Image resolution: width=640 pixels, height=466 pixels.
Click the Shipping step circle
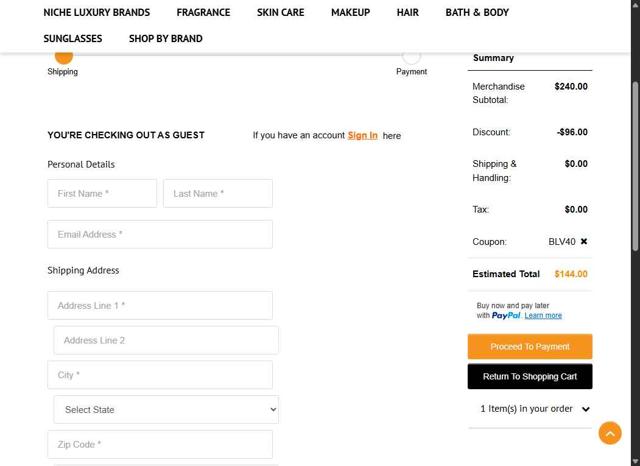64,57
